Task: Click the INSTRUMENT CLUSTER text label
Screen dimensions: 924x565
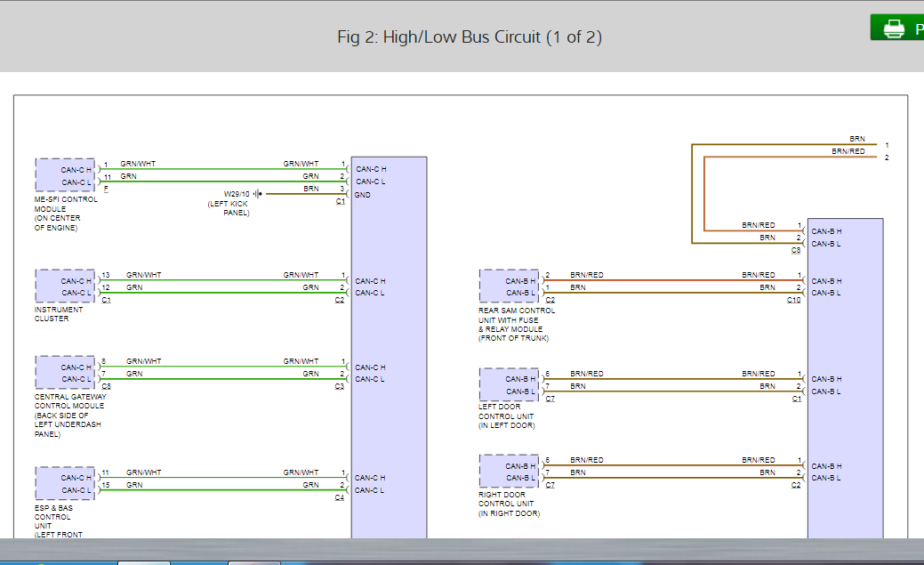Action: coord(59,314)
